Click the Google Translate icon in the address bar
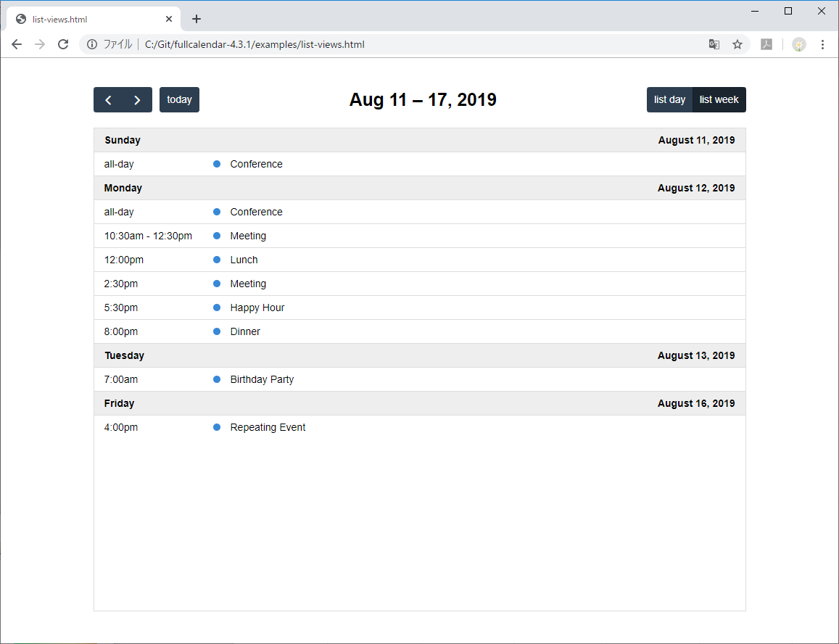 coord(714,44)
